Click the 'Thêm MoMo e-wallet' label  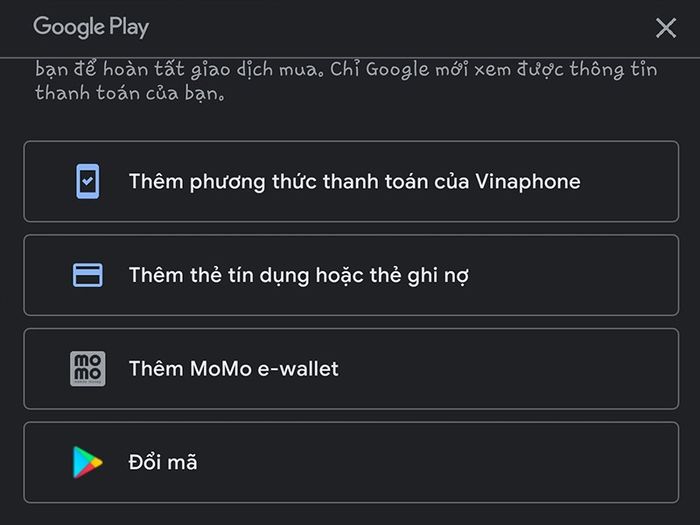pyautogui.click(x=233, y=369)
